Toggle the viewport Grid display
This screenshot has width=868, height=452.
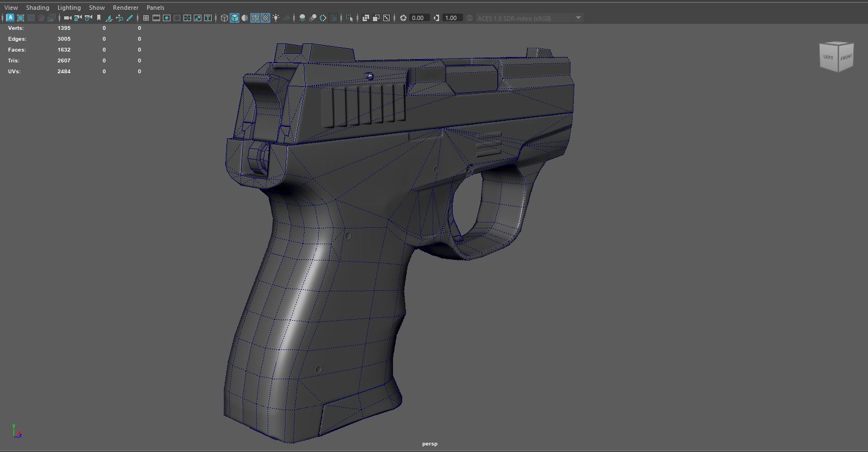pos(145,18)
